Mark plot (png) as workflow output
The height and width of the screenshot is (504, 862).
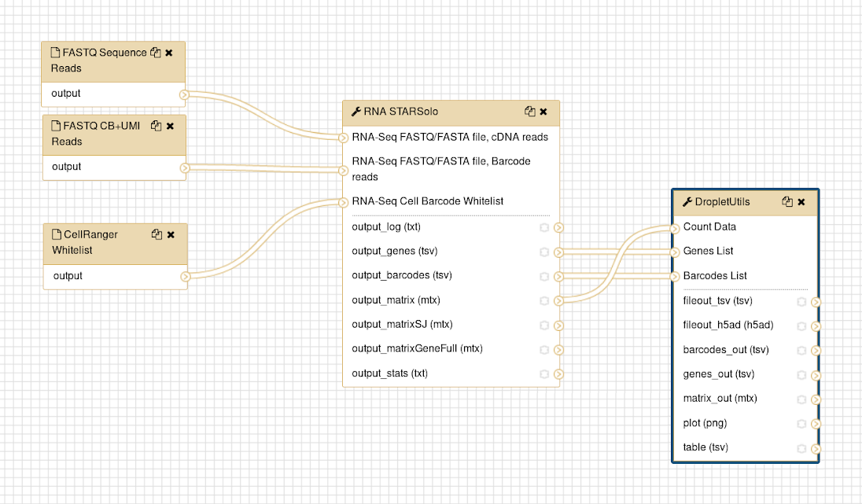[801, 424]
